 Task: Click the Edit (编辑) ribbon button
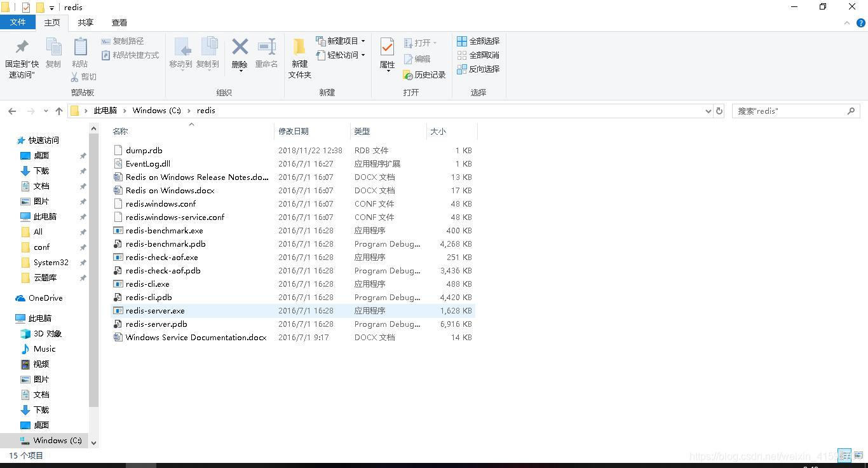tap(417, 59)
